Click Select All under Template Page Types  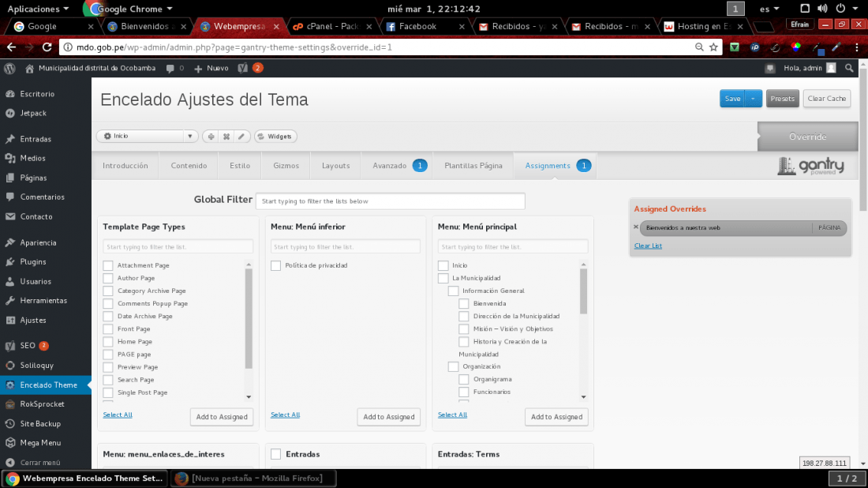click(x=118, y=415)
